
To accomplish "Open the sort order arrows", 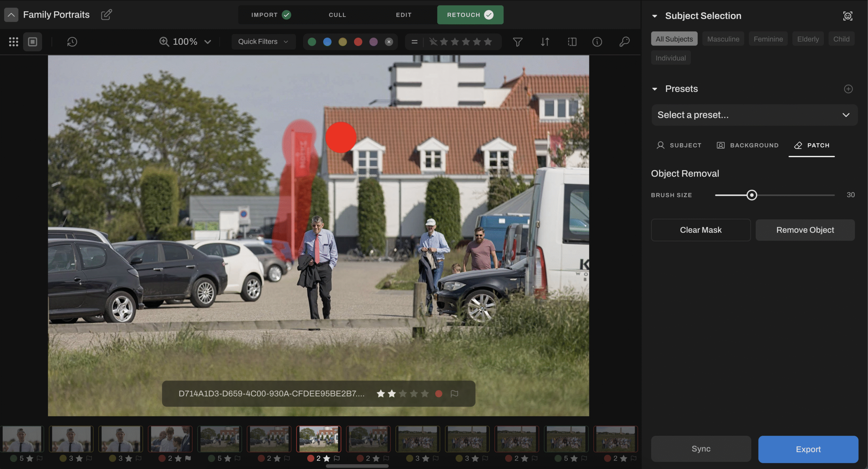I will (545, 42).
